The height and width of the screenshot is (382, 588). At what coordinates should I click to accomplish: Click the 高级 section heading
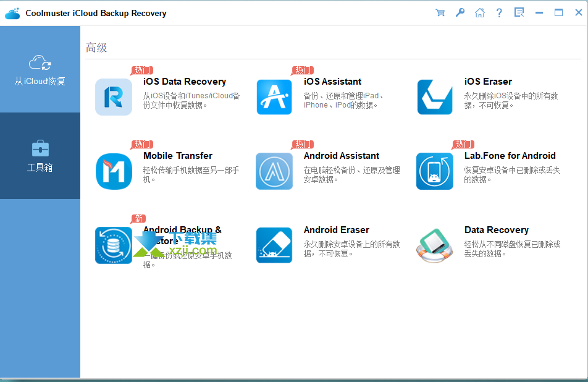[96, 48]
